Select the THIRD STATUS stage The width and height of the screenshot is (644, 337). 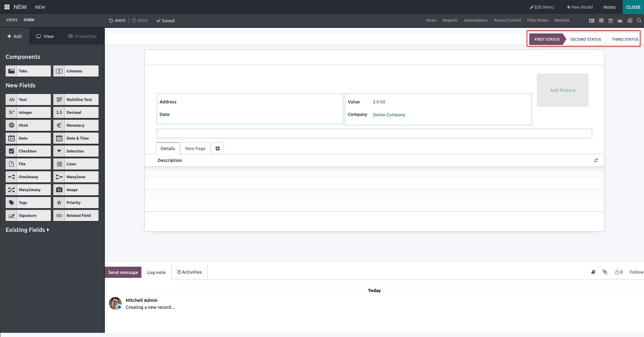(625, 39)
